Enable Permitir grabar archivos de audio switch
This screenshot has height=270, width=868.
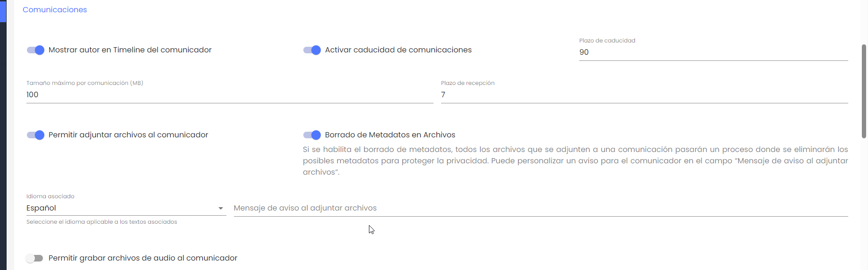[x=35, y=258]
